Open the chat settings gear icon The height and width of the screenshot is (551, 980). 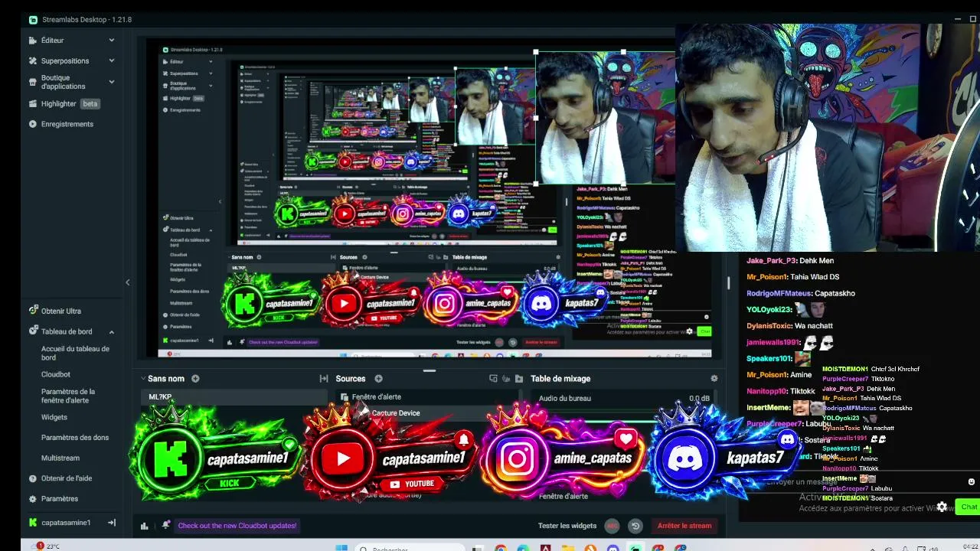942,507
